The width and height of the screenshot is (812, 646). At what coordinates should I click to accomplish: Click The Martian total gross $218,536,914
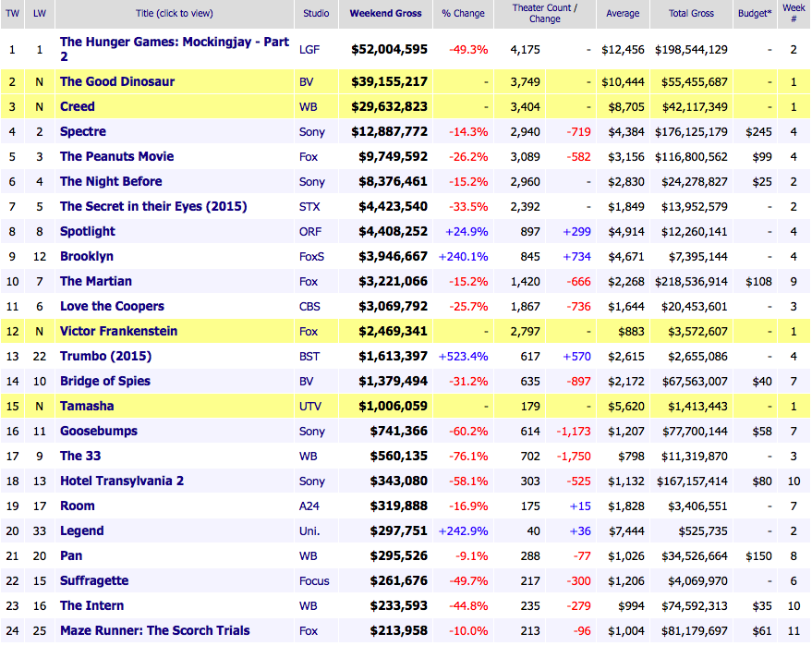tap(691, 281)
